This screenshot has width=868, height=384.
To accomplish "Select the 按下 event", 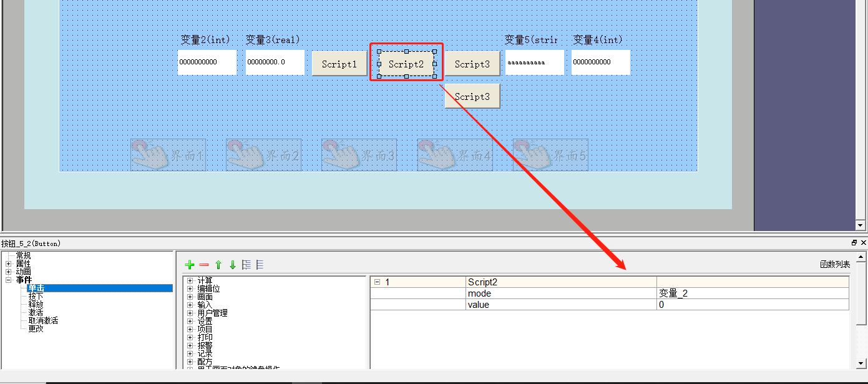I will click(x=36, y=296).
